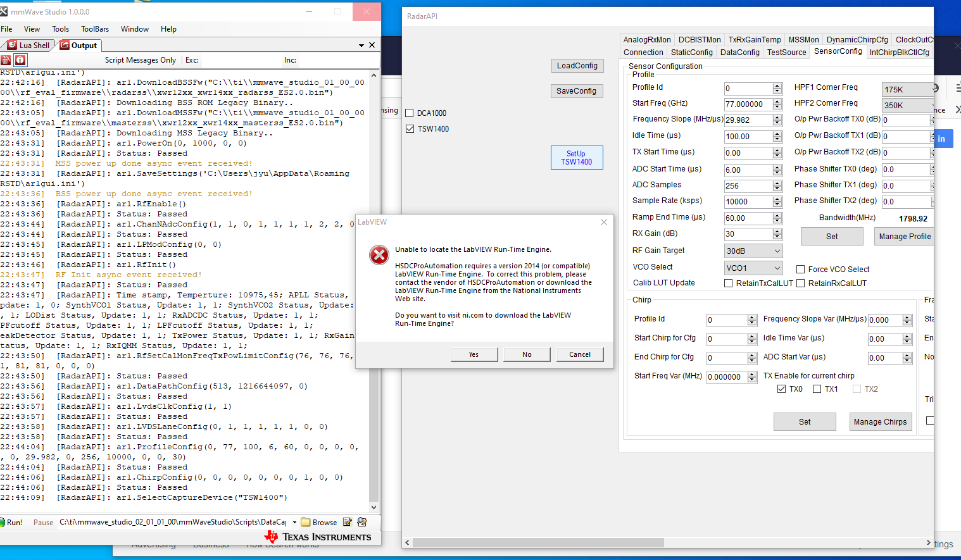Click the Idle Time (µs) input field
This screenshot has height=560, width=961.
748,137
